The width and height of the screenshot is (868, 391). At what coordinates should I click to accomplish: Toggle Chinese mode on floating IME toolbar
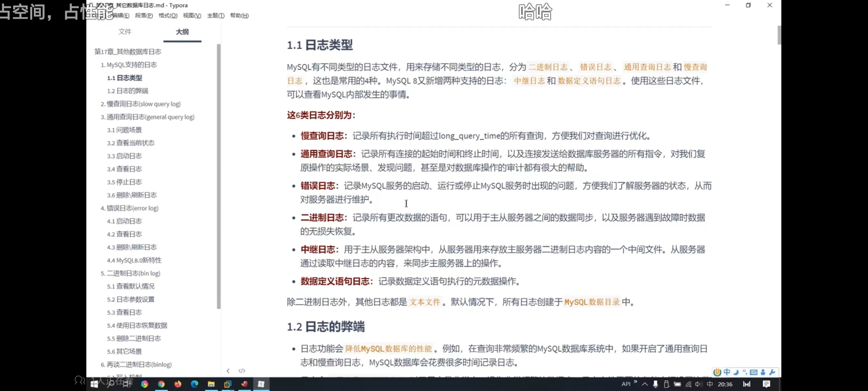[x=727, y=372]
